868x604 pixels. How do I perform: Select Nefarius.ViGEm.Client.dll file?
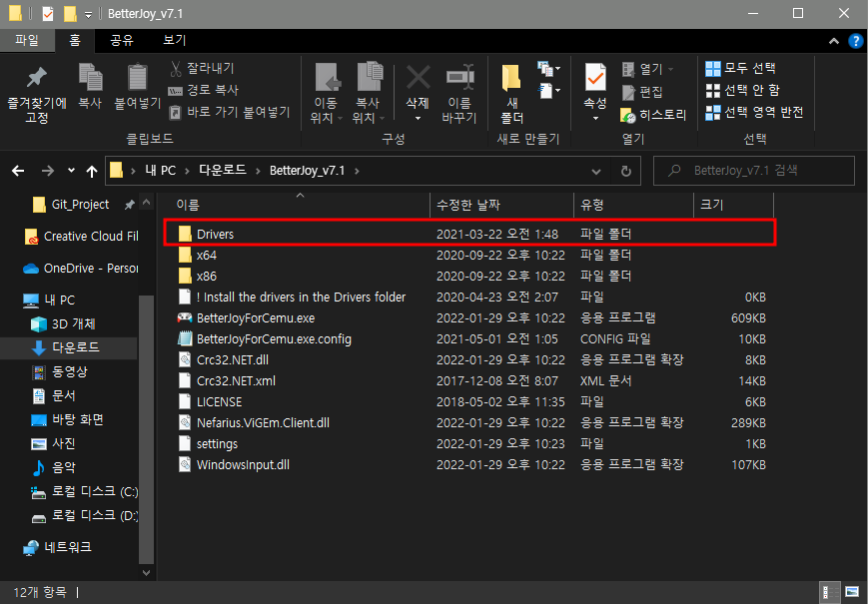tap(469, 423)
